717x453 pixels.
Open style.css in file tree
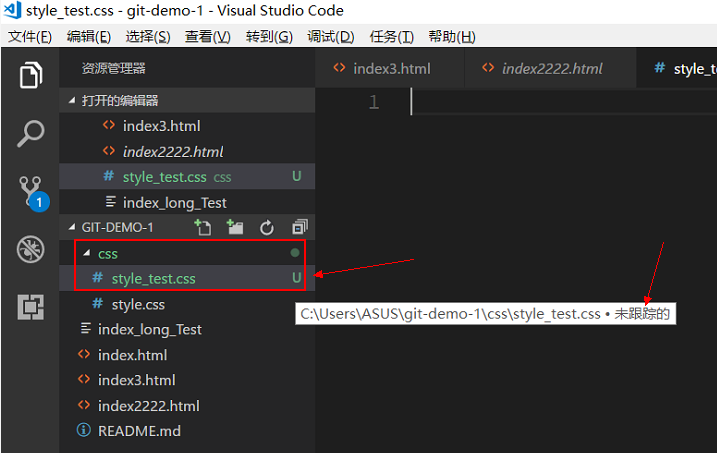[x=187, y=304]
